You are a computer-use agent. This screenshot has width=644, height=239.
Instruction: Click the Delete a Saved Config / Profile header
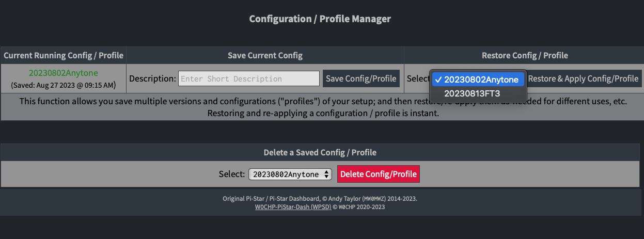coord(320,152)
